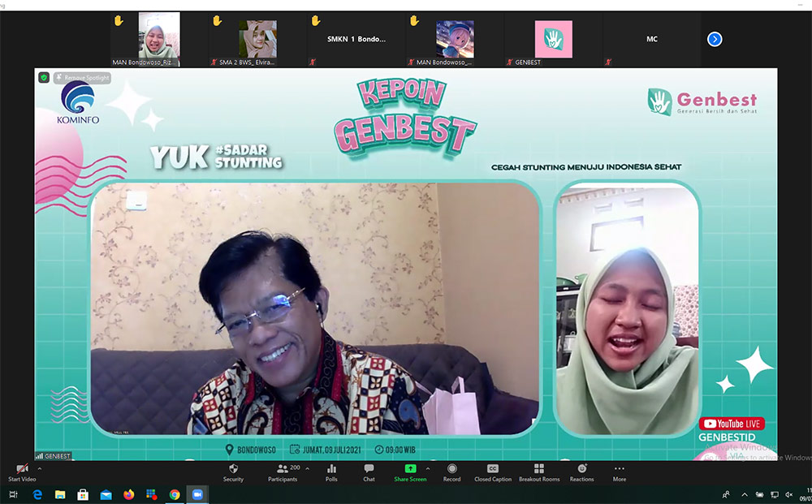Open Google Chrome from taskbar

pos(175,495)
